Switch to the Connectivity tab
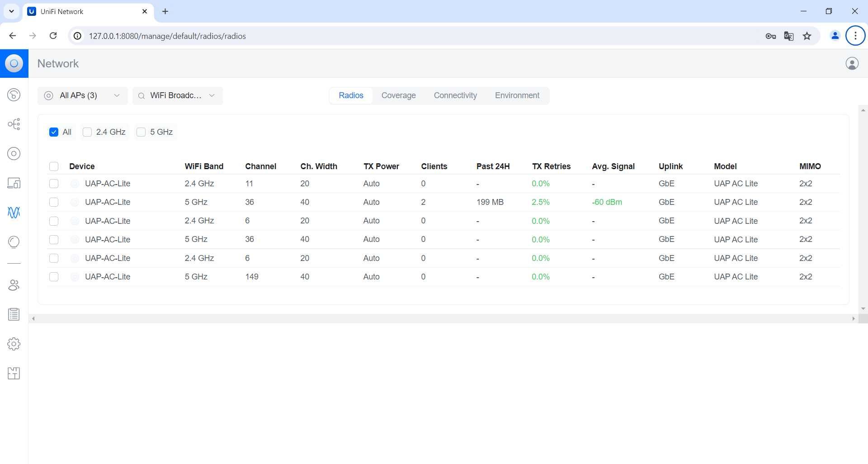The height and width of the screenshot is (464, 868). (455, 95)
